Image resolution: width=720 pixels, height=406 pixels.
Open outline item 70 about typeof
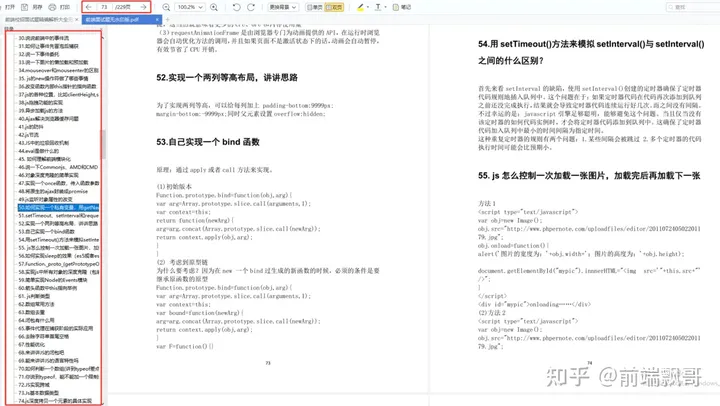58,368
